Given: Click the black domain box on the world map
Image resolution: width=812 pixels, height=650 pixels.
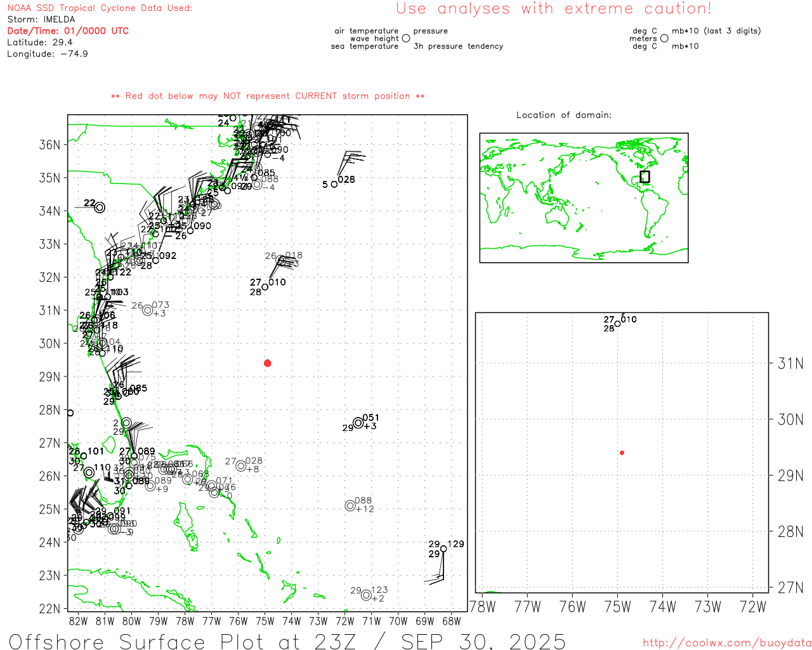Looking at the screenshot, I should [645, 176].
